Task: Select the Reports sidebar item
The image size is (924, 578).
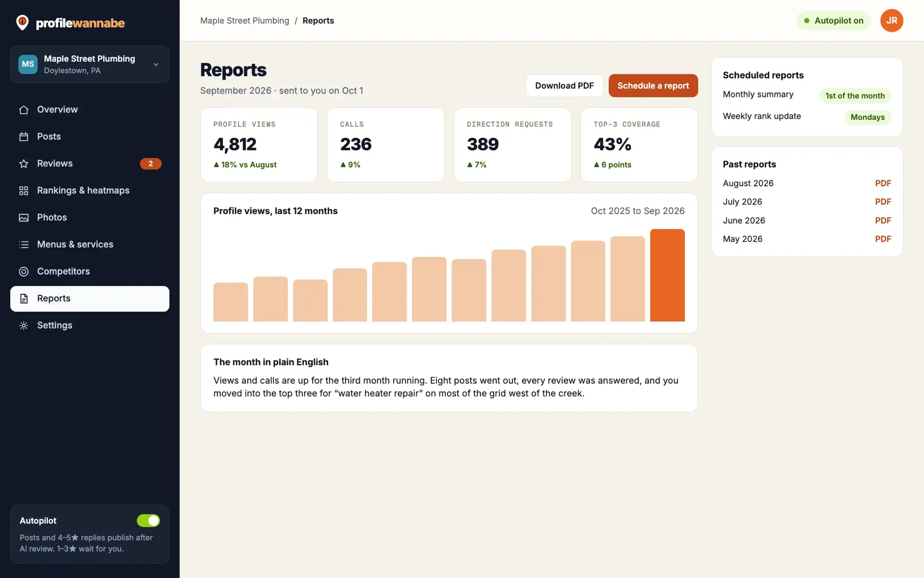Action: (x=90, y=299)
